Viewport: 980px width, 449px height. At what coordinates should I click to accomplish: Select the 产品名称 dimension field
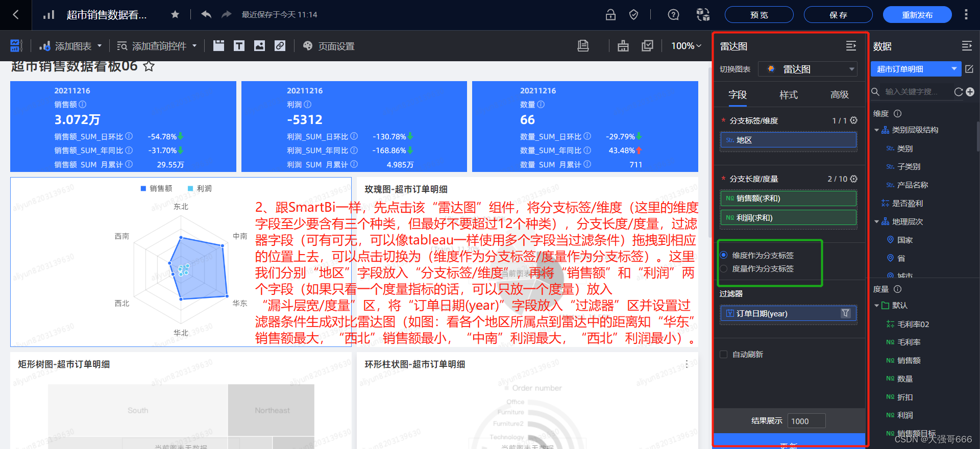[913, 185]
